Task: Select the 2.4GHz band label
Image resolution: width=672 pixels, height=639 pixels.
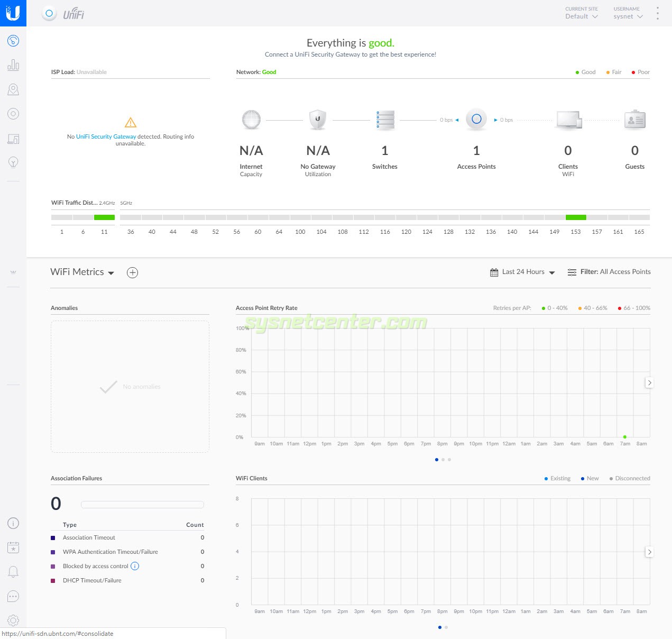Action: [107, 203]
